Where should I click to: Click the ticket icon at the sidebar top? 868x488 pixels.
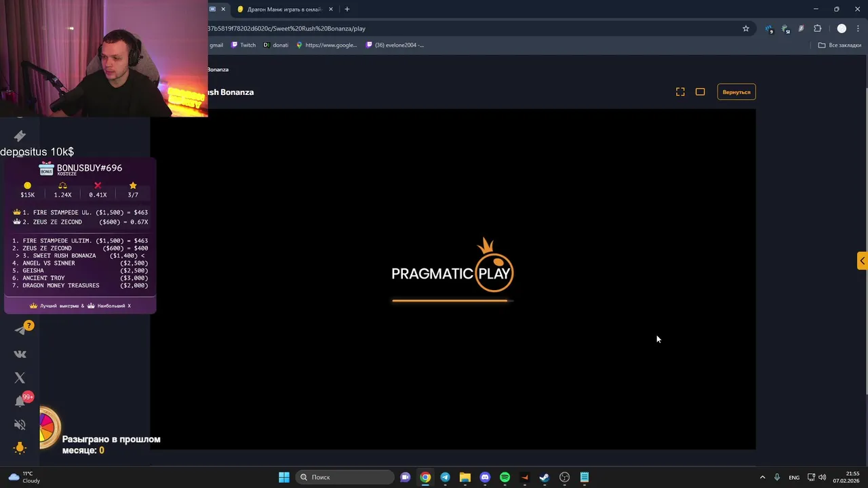tap(20, 136)
